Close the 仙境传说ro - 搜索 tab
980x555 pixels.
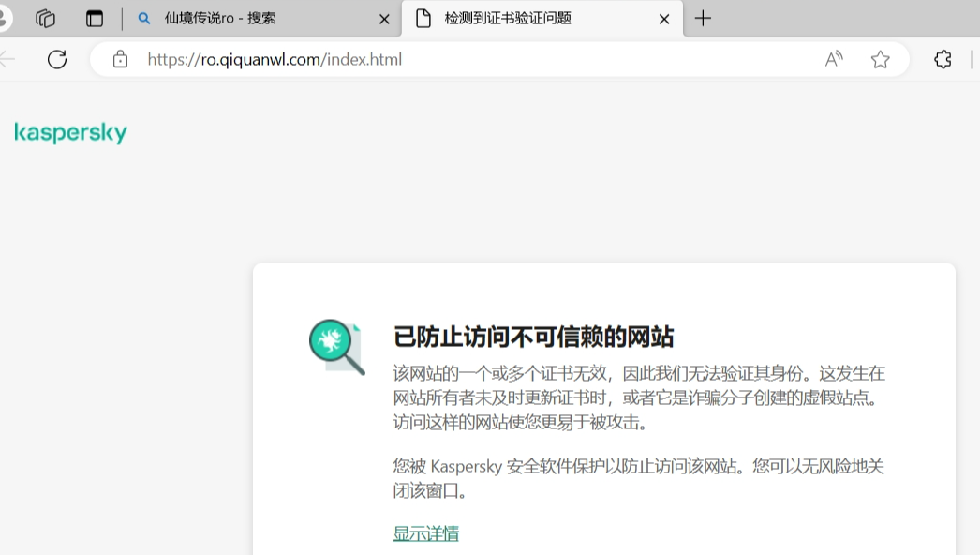(x=384, y=20)
